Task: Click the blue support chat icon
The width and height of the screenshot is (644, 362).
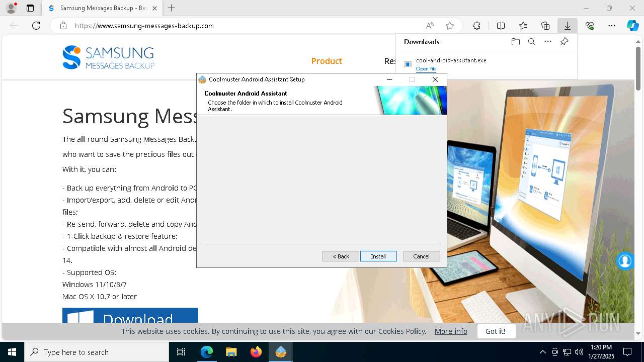Action: click(625, 261)
